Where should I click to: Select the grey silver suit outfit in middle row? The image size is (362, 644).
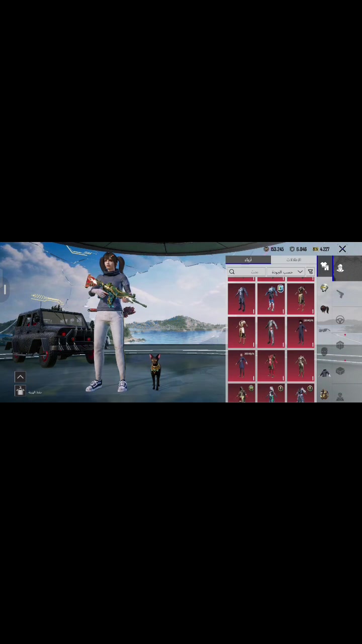[x=271, y=333]
